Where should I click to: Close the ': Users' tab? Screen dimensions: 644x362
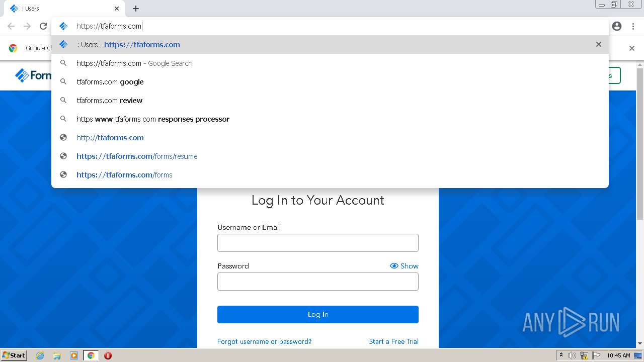click(117, 9)
